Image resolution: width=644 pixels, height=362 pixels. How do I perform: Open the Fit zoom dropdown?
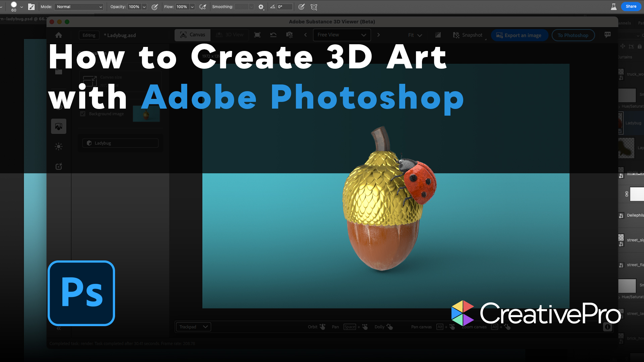tap(415, 35)
